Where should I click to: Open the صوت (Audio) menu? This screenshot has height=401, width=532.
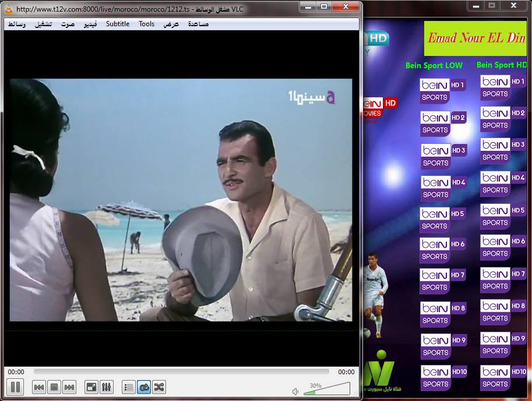coord(68,24)
